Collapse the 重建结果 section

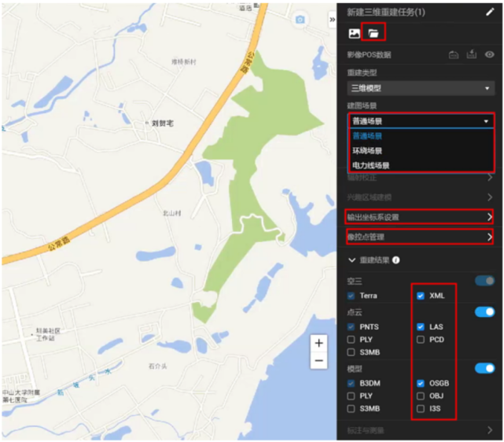tap(351, 260)
